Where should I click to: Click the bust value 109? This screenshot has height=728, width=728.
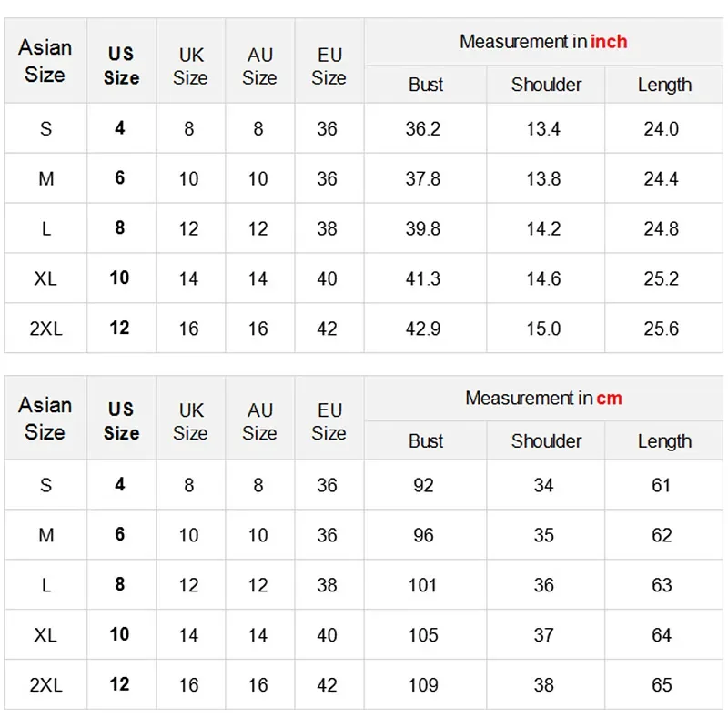(423, 685)
